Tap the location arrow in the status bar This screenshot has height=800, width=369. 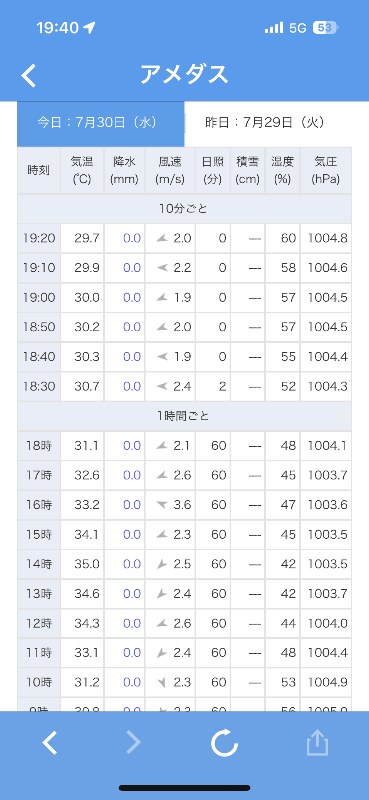pos(89,28)
